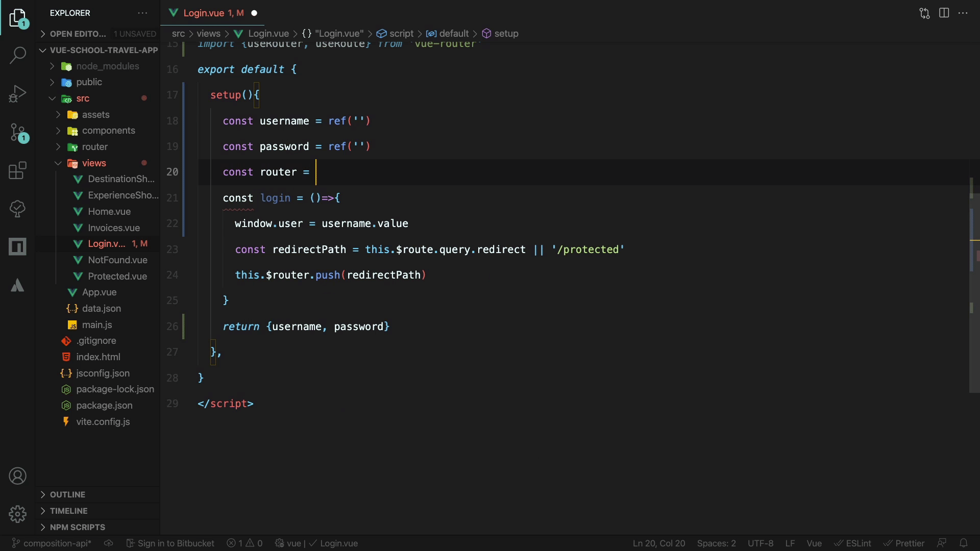Click Sign in to Bitbucket
Screen dimensions: 980x551
tap(170, 543)
